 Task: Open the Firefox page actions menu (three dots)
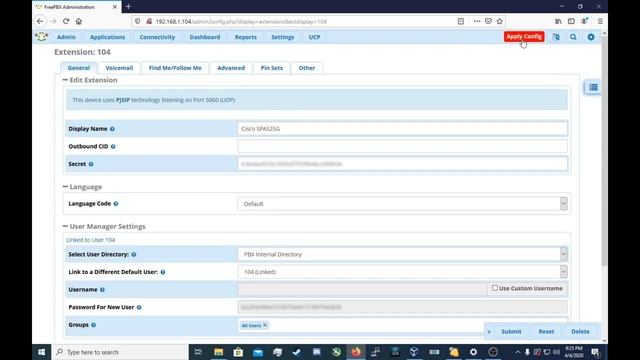point(477,21)
